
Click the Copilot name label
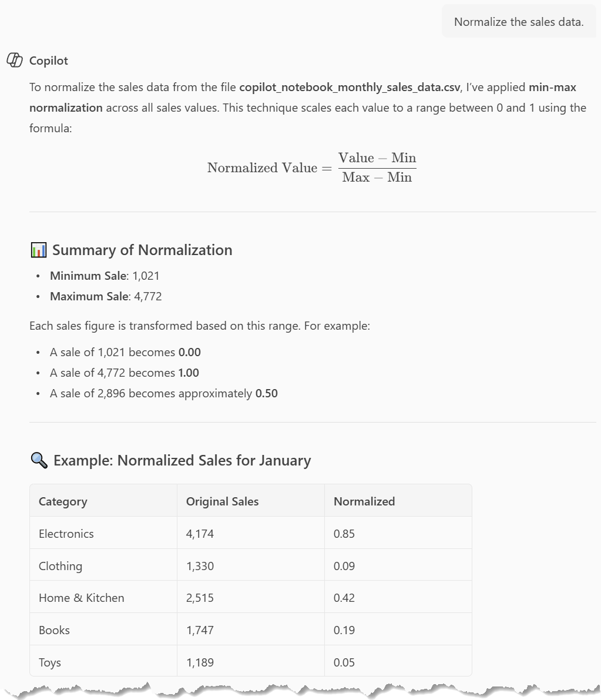(49, 61)
